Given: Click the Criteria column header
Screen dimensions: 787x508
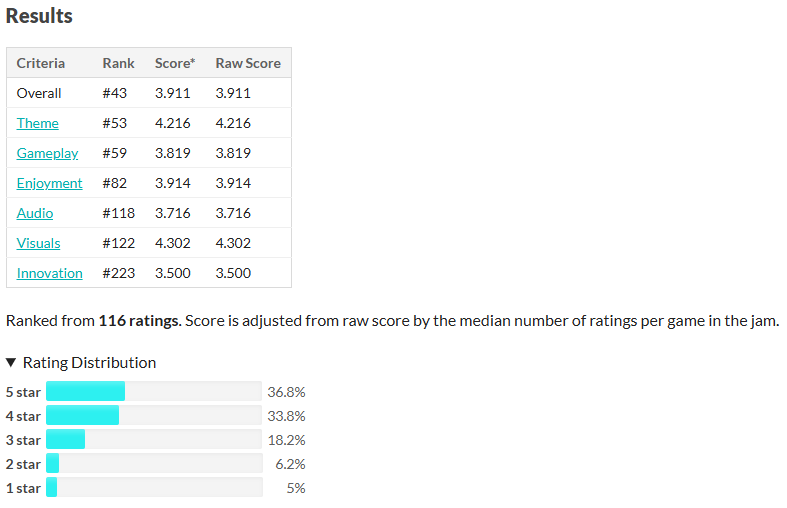Looking at the screenshot, I should (x=41, y=63).
